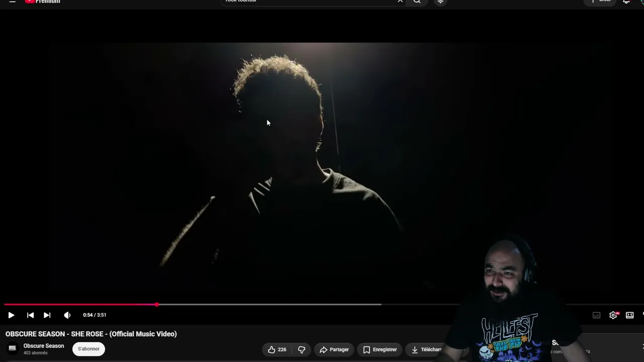This screenshot has height=362, width=644.
Task: Switch to theater mode view
Action: [629, 315]
